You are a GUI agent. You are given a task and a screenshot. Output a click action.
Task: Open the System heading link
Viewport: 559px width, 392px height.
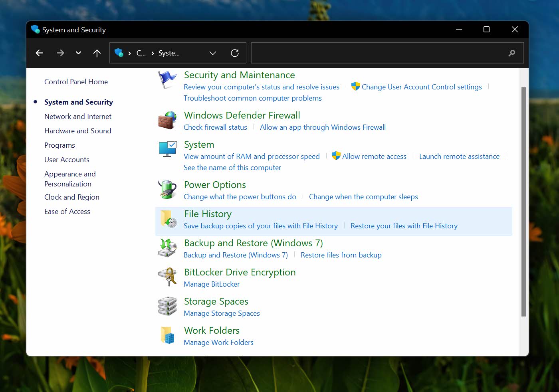(x=199, y=145)
